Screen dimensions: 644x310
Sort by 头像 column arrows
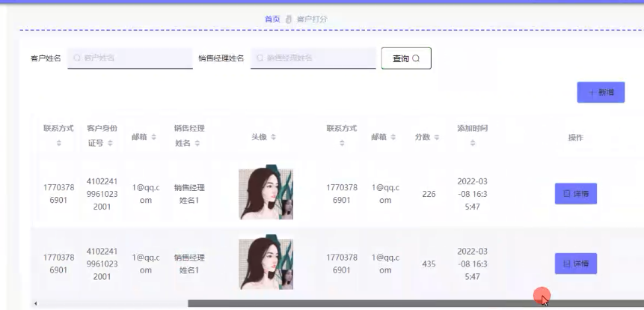[x=273, y=137]
